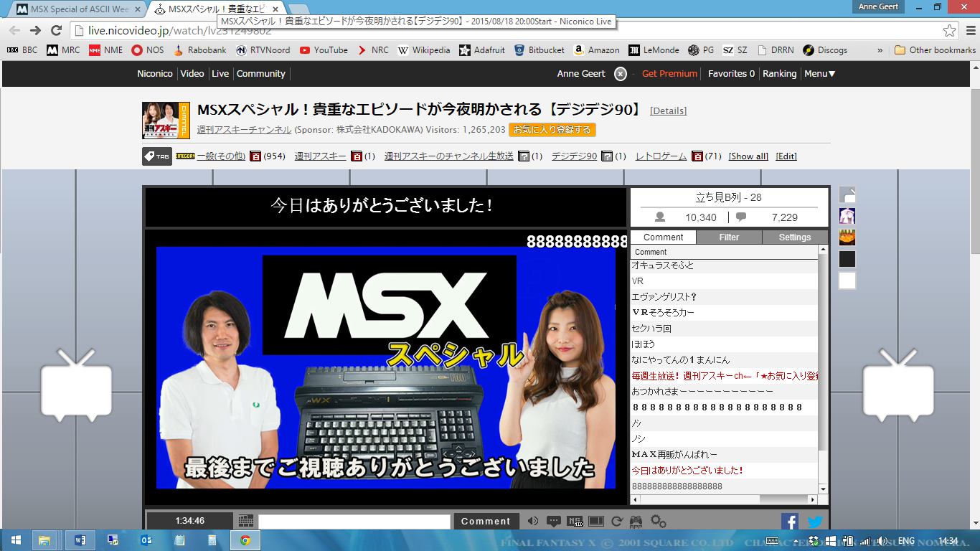Open the Live menu in Niconico header

pyautogui.click(x=220, y=74)
